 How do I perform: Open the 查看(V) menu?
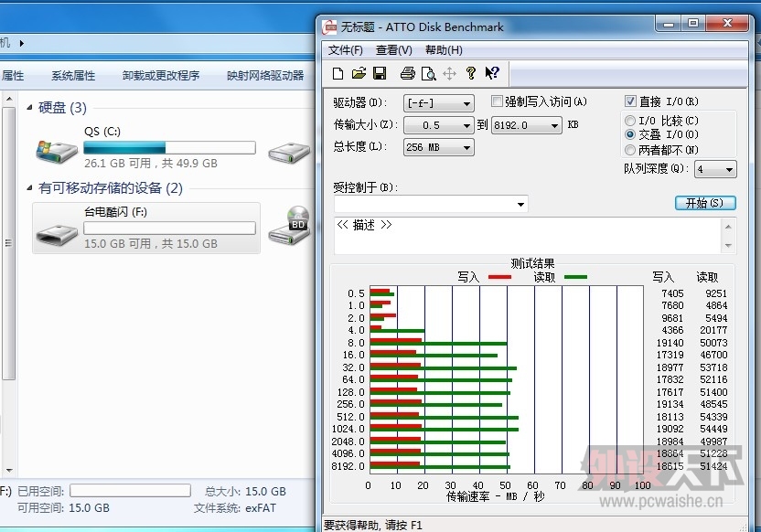coord(393,50)
